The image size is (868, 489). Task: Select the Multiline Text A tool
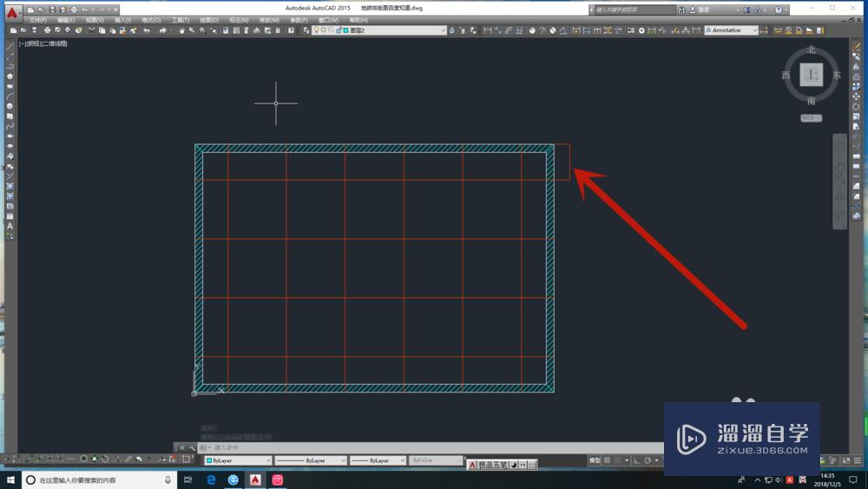point(10,226)
